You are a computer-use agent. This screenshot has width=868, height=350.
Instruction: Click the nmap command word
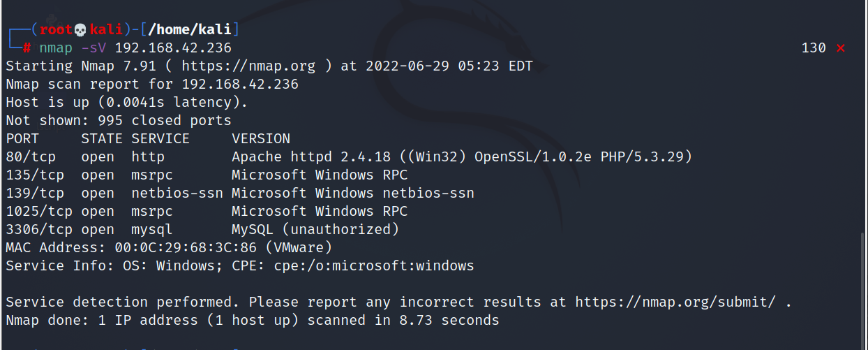(x=56, y=48)
